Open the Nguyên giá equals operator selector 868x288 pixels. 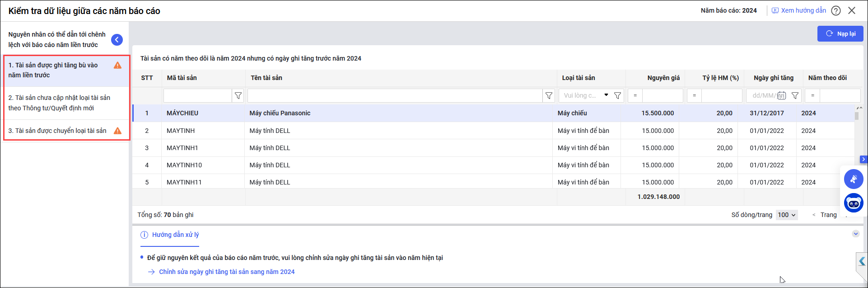pos(635,95)
